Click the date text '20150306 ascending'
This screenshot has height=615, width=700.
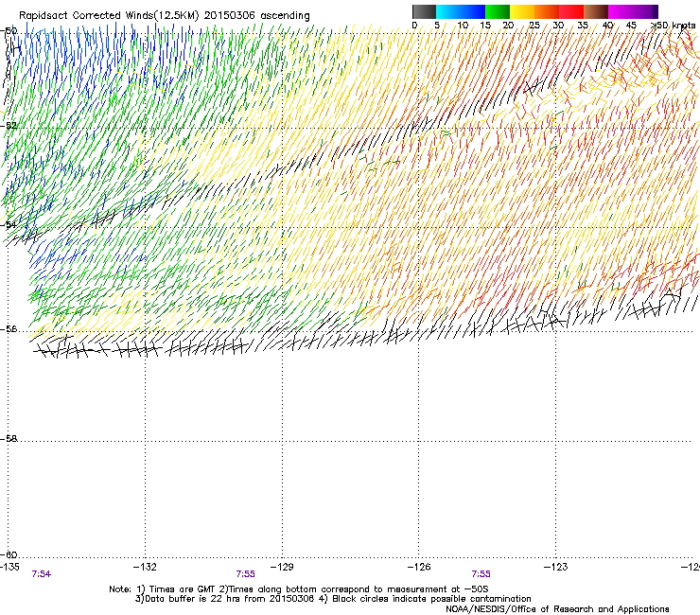(x=256, y=16)
